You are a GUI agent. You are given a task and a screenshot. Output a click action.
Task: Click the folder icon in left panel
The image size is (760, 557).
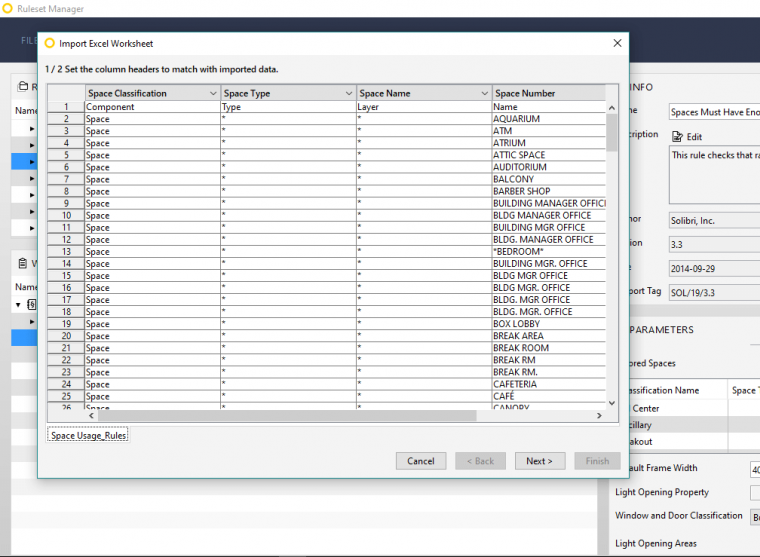(x=23, y=87)
